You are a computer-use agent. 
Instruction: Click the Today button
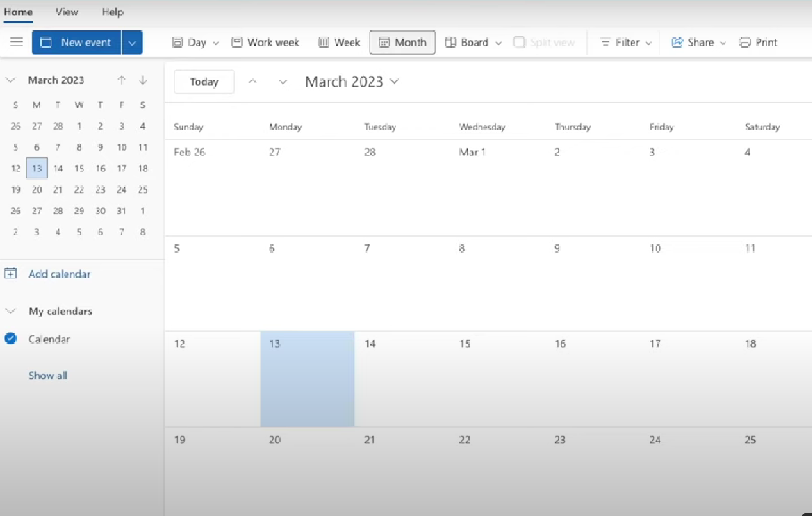[x=204, y=81]
